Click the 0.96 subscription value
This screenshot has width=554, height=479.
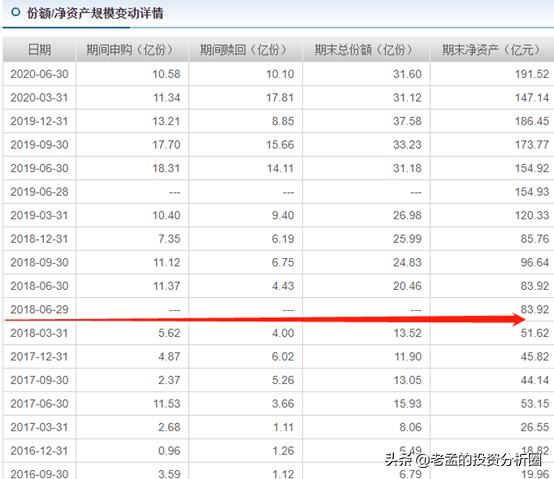click(169, 451)
